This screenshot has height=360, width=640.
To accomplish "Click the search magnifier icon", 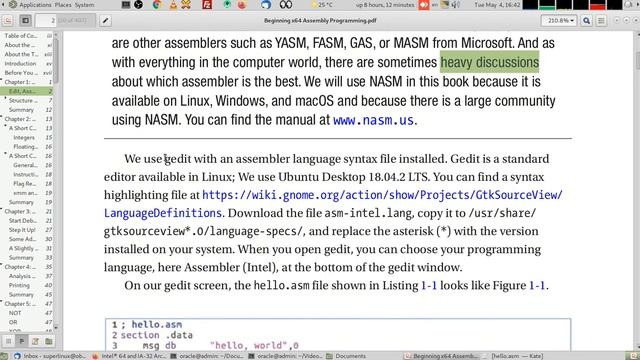I will [587, 20].
